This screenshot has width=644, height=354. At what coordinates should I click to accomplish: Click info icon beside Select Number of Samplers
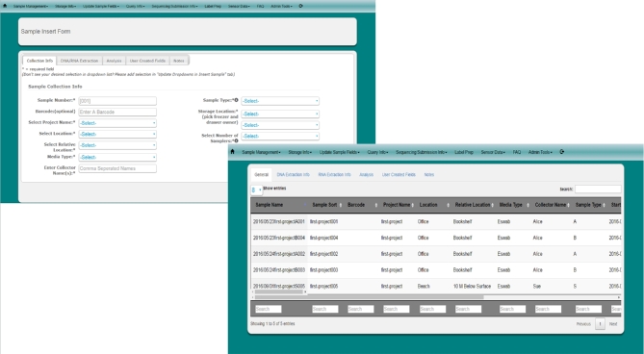237,140
